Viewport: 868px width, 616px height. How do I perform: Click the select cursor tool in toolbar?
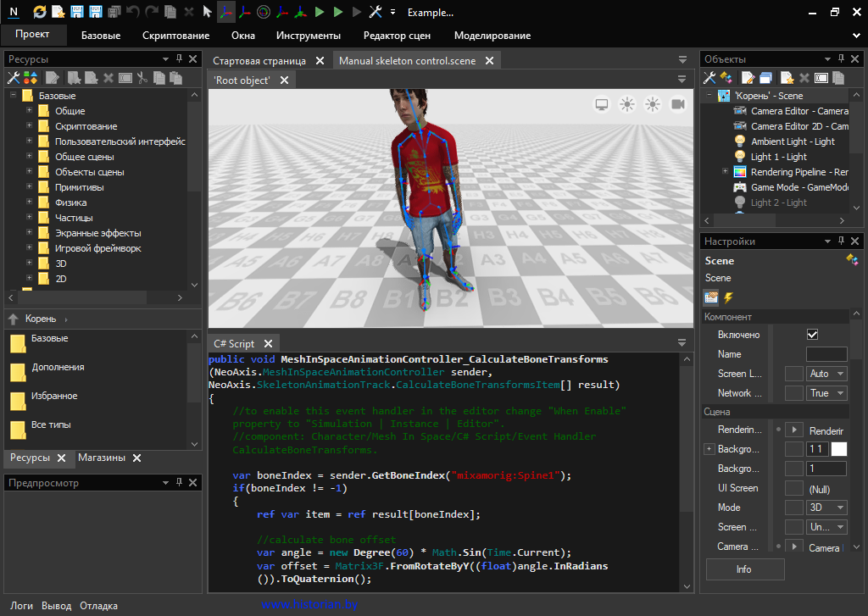coord(207,12)
